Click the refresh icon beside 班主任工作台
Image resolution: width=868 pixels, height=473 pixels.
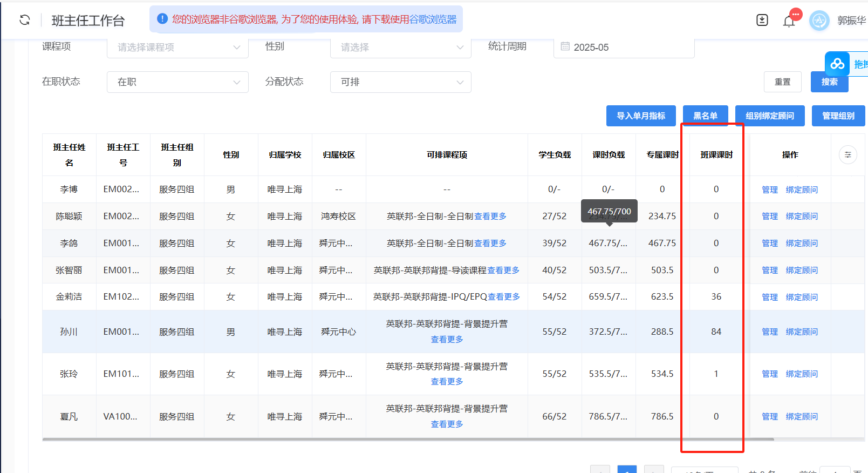click(x=25, y=20)
